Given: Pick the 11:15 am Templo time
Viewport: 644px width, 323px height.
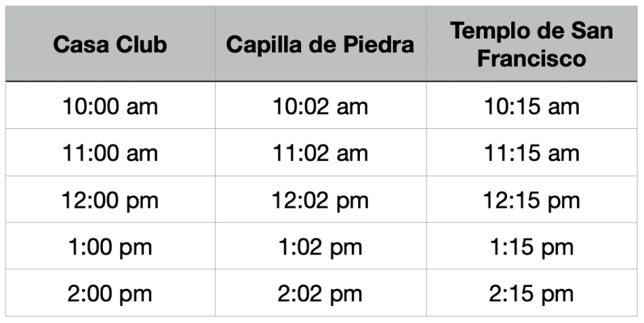Looking at the screenshot, I should pos(532,153).
